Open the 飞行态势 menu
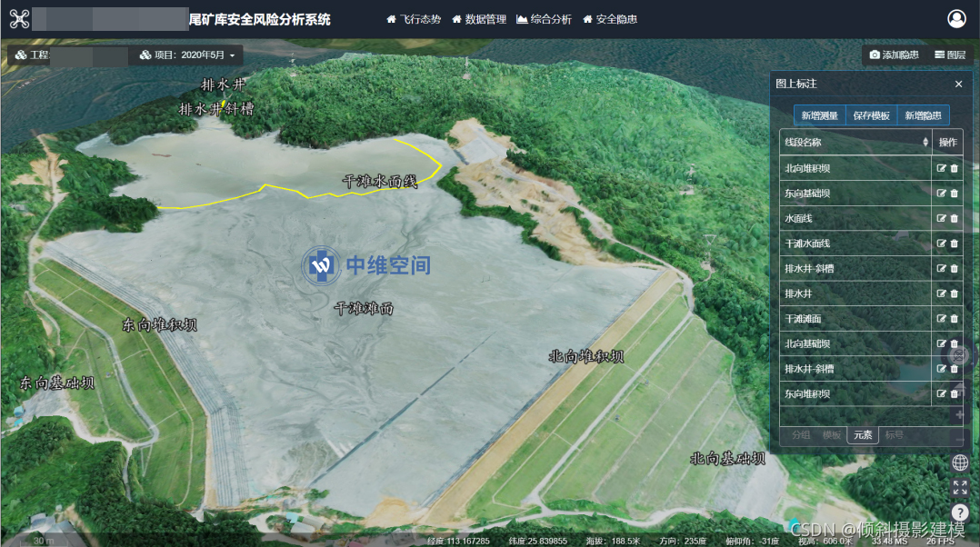980x547 pixels. [414, 19]
